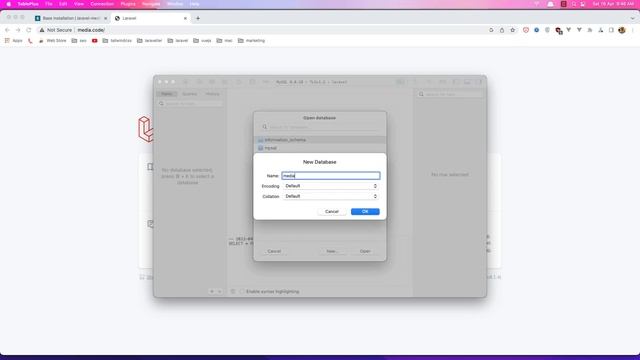Open the TablePlus app menu
The width and height of the screenshot is (640, 360).
click(28, 4)
